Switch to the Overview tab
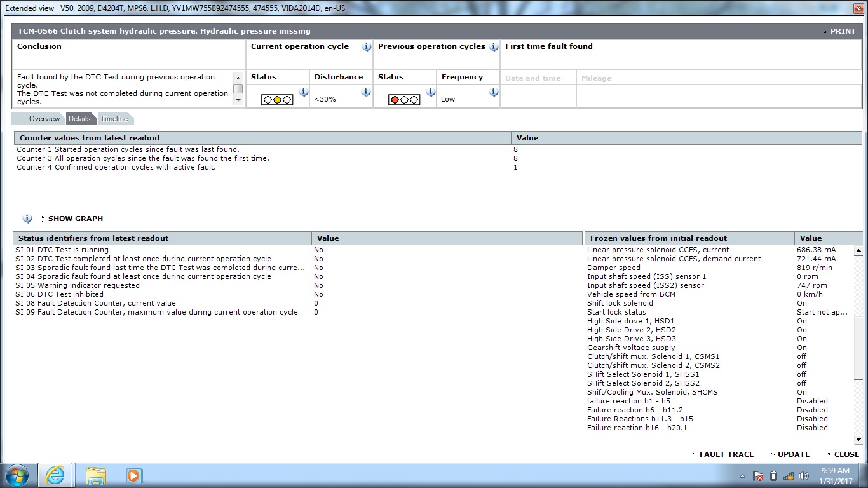Viewport: 868px width, 488px height. coord(44,119)
